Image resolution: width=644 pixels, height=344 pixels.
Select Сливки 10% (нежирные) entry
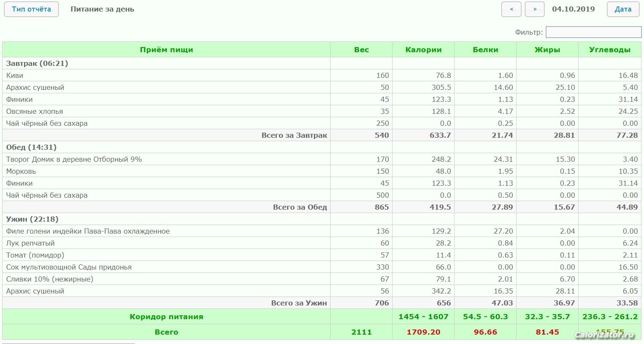tap(50, 279)
